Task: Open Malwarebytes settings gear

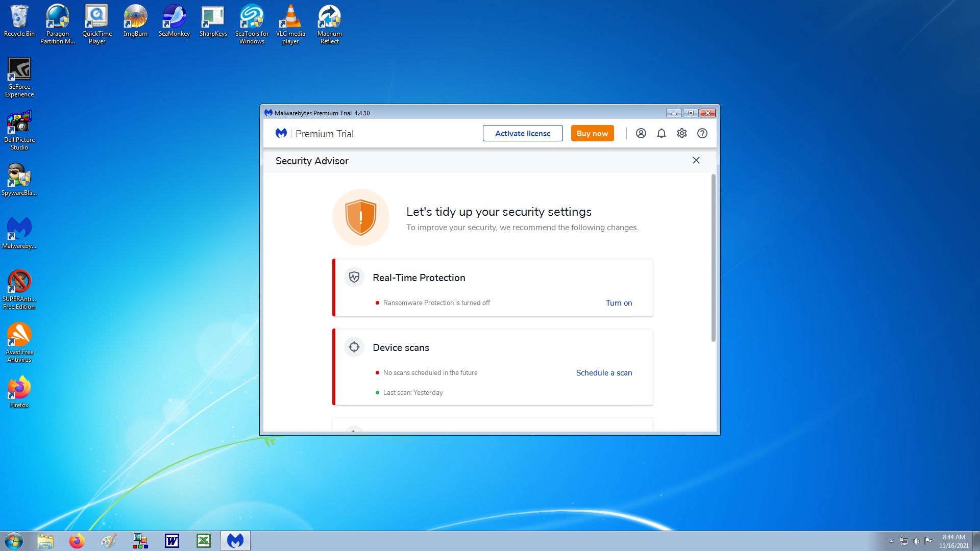Action: 682,133
